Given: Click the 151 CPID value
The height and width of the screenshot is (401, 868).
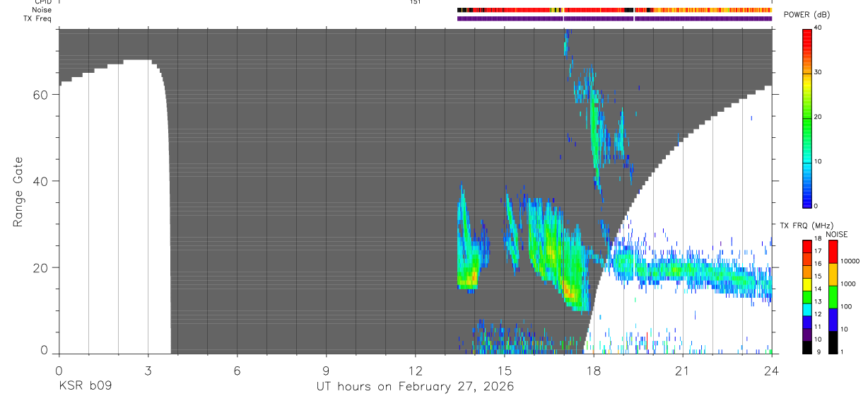Looking at the screenshot, I should (416, 2).
